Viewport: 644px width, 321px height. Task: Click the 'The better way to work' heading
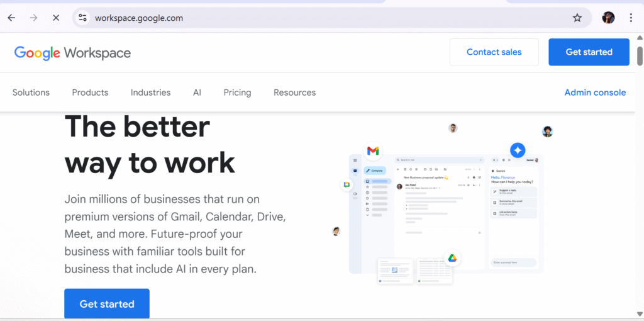click(150, 145)
